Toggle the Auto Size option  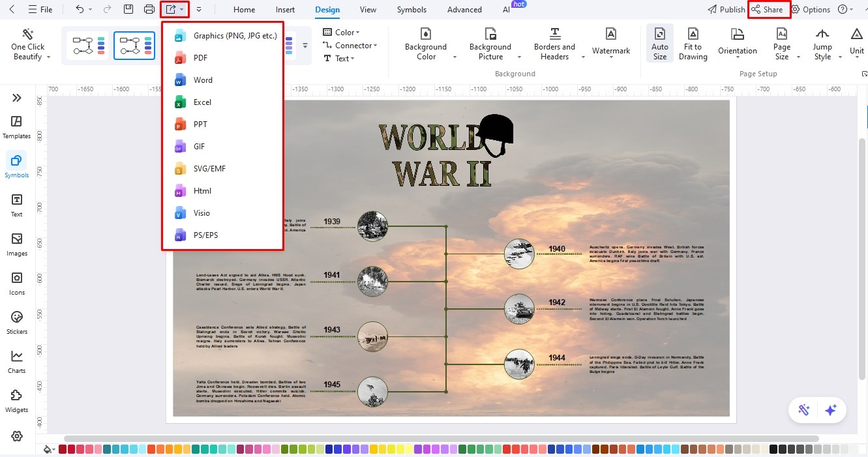point(660,44)
